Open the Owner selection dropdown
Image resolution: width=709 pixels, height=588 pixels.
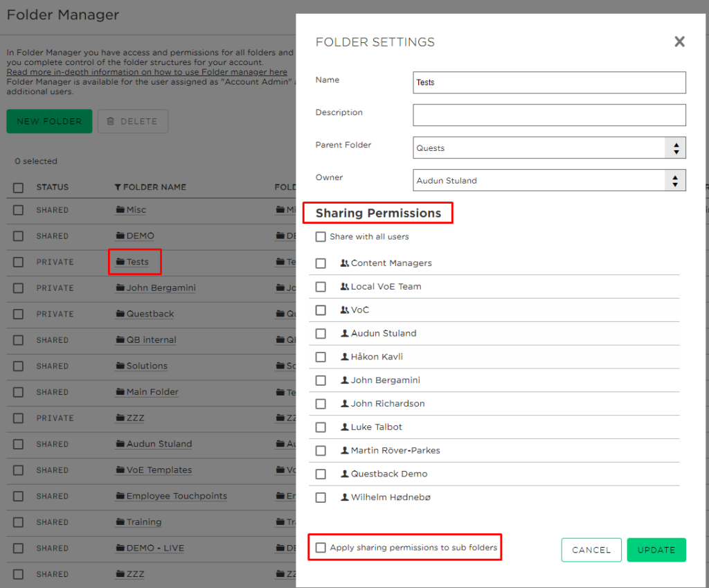(676, 180)
